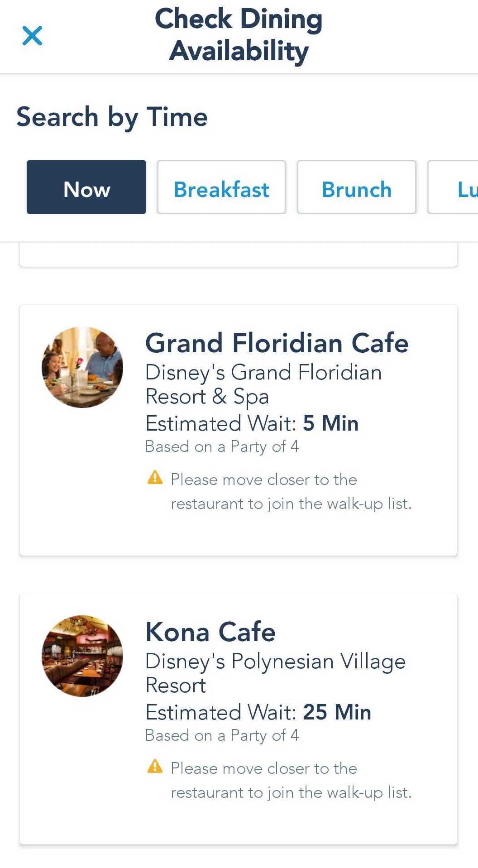This screenshot has height=868, width=478.
Task: Tap the Search by Time heading
Action: coord(112,117)
